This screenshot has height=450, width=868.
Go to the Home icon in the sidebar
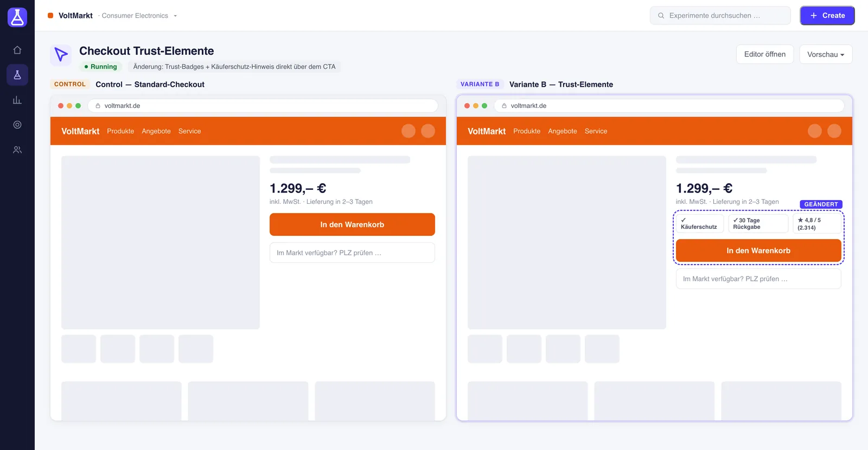pyautogui.click(x=17, y=50)
